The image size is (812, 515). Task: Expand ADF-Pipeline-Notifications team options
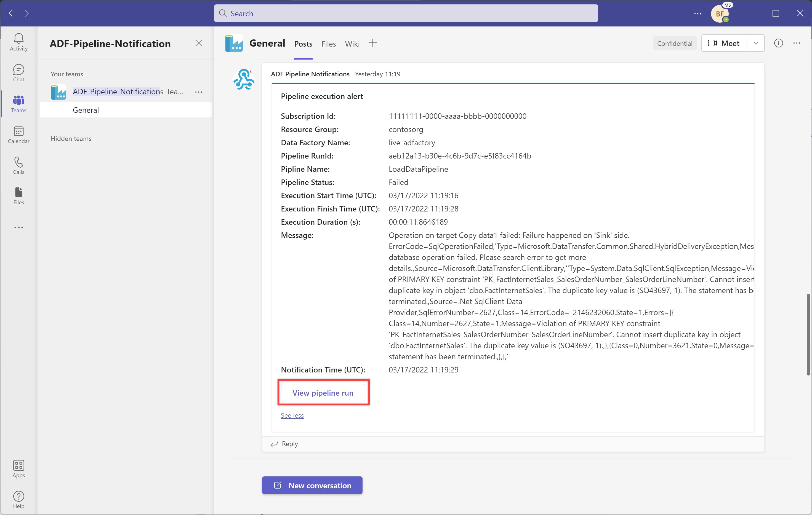[x=199, y=91]
